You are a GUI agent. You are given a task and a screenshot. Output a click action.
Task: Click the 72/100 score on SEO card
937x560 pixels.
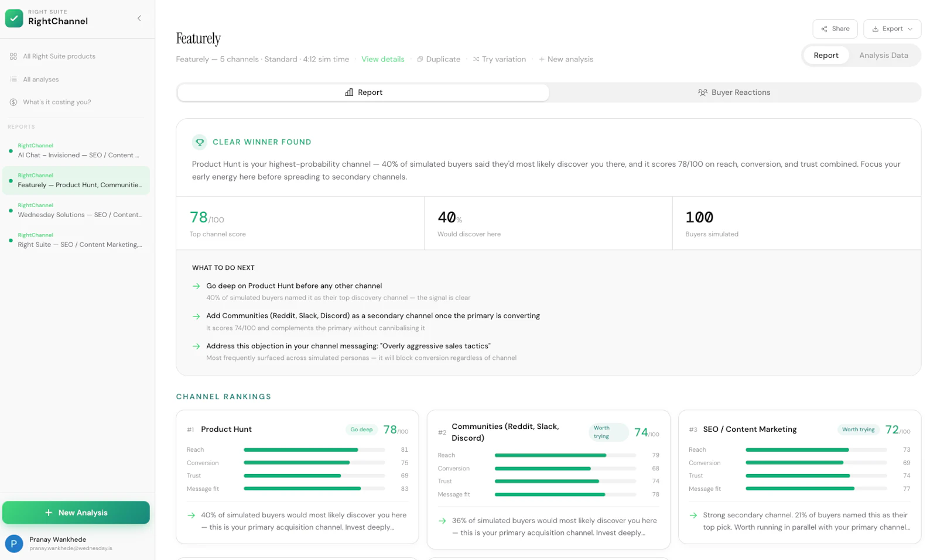click(898, 430)
